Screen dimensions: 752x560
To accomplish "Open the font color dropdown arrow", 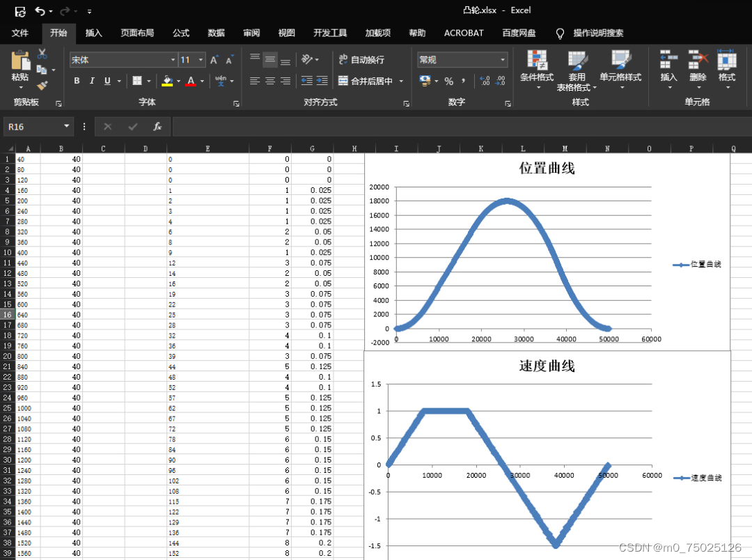I will click(203, 81).
